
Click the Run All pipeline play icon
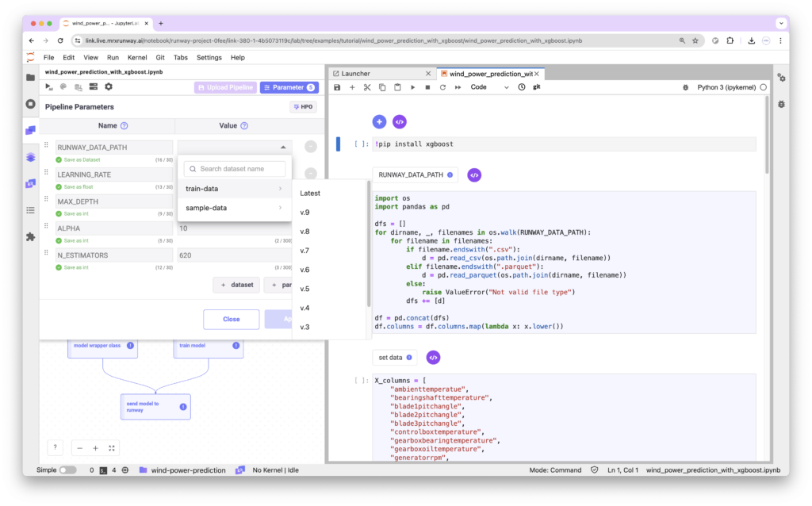(x=48, y=87)
